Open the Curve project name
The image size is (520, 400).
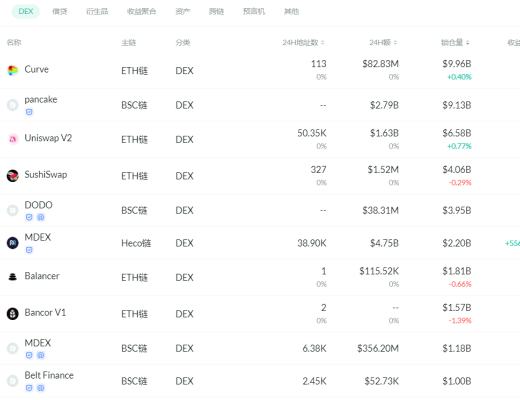click(36, 69)
